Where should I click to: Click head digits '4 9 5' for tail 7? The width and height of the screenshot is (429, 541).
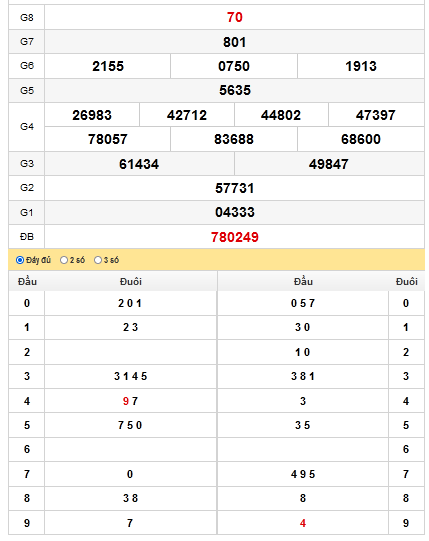point(303,474)
